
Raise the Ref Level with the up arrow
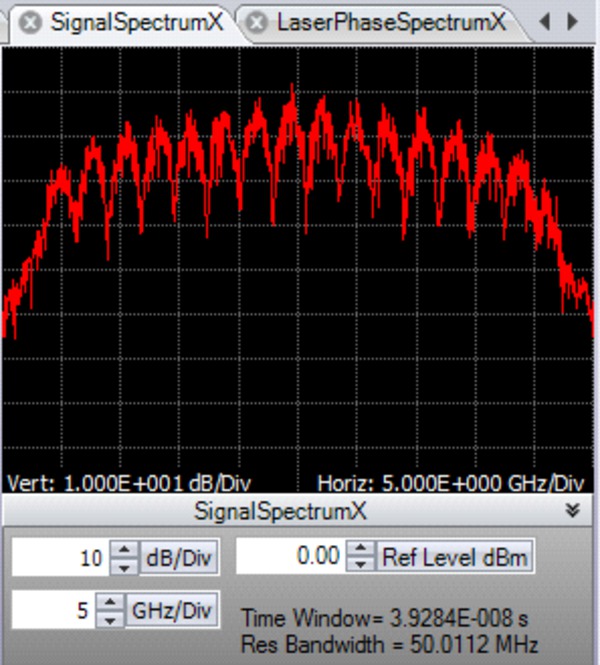tap(360, 549)
